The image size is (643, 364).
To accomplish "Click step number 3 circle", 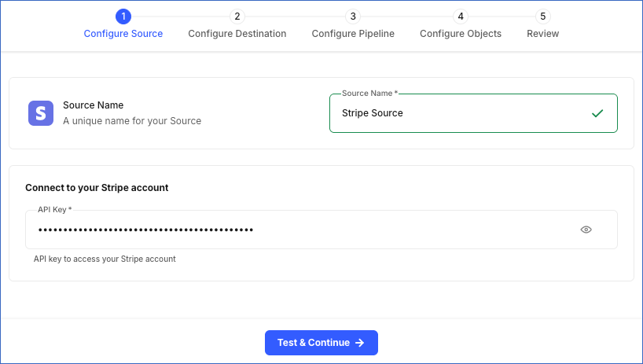I will tap(353, 17).
